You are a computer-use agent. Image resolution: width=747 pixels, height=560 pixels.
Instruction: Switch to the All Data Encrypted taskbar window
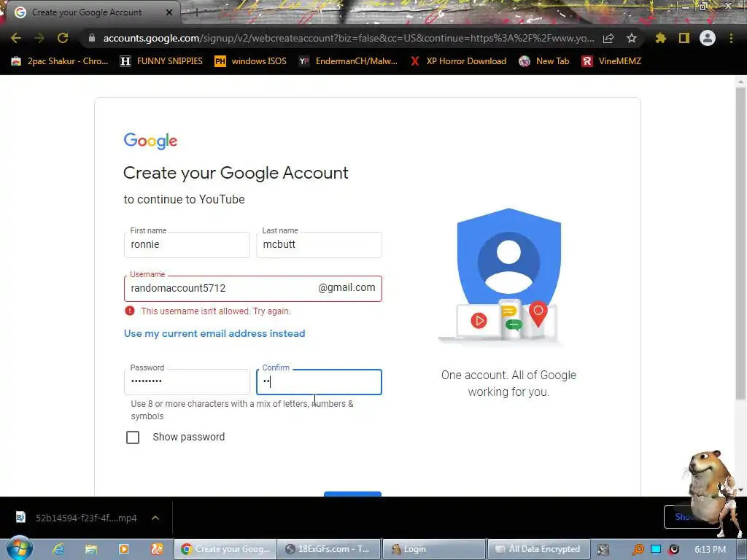click(538, 549)
